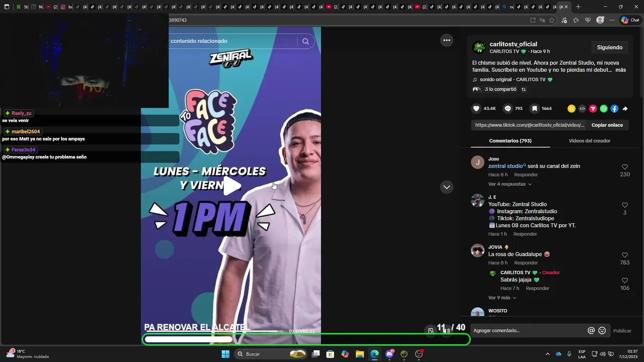Repost the video using yellow repost icon
Viewport: 644px width, 362px height.
(x=572, y=109)
